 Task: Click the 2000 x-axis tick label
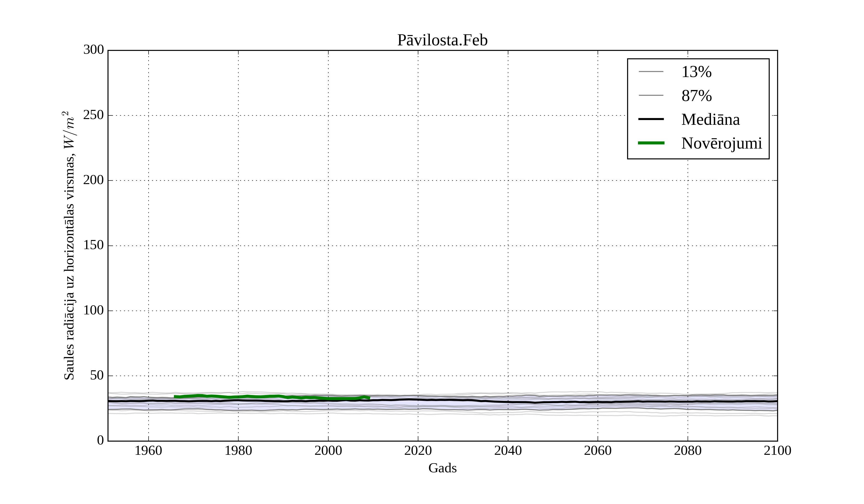pyautogui.click(x=328, y=451)
